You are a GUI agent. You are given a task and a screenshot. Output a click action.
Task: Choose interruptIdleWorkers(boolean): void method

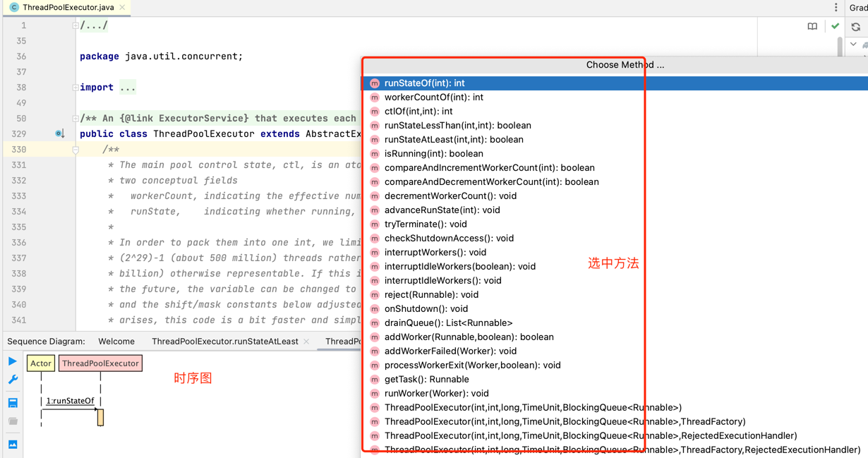point(615,267)
